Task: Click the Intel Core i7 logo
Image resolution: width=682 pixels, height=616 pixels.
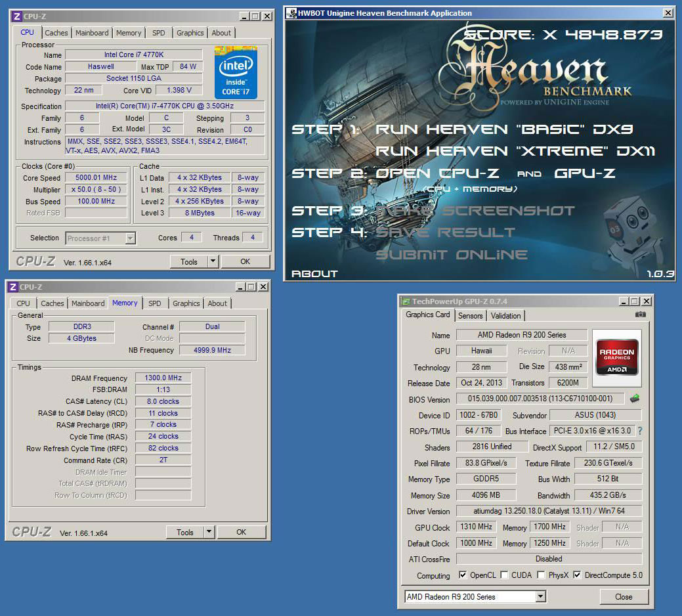Action: coord(235,73)
